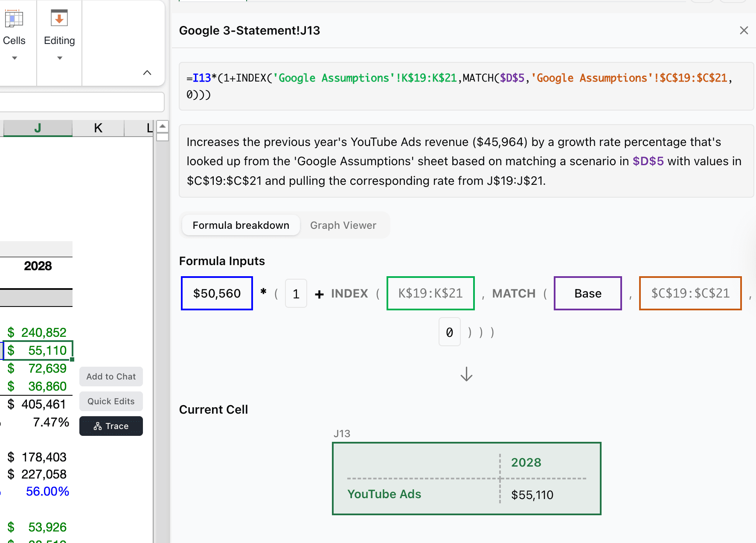The width and height of the screenshot is (756, 543).
Task: Select cell with value 55,110
Action: point(38,350)
